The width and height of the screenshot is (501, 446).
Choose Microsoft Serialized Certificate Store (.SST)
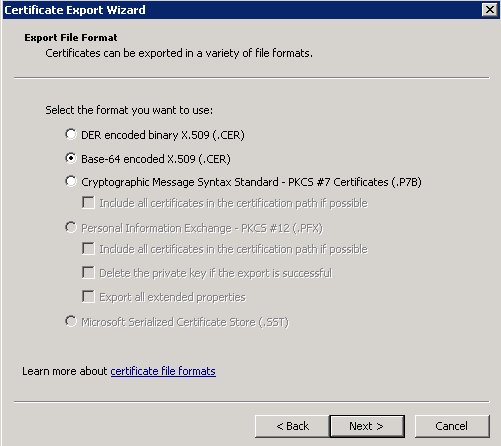pyautogui.click(x=71, y=321)
